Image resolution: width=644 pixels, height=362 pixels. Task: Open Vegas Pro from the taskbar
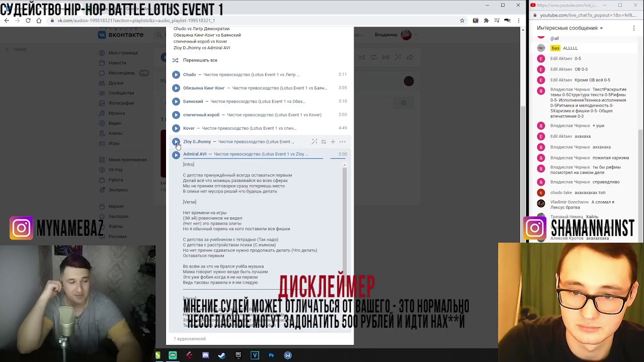pos(255,355)
